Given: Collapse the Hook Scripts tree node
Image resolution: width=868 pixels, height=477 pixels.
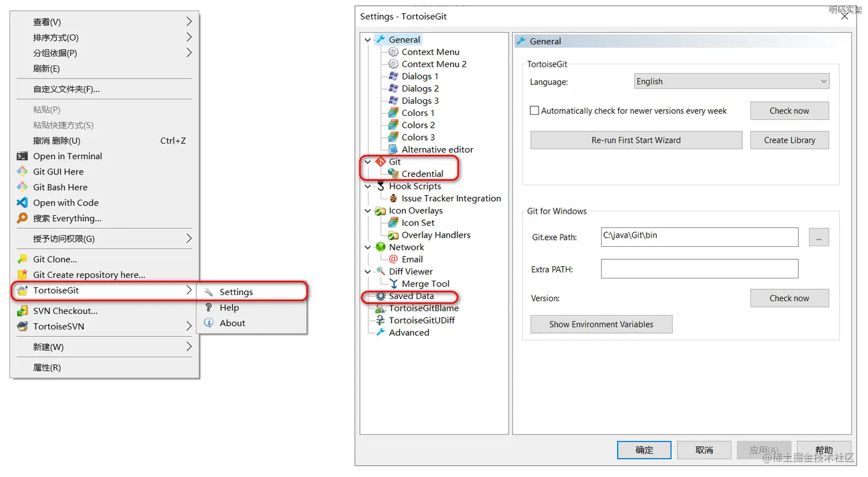Looking at the screenshot, I should coord(368,187).
